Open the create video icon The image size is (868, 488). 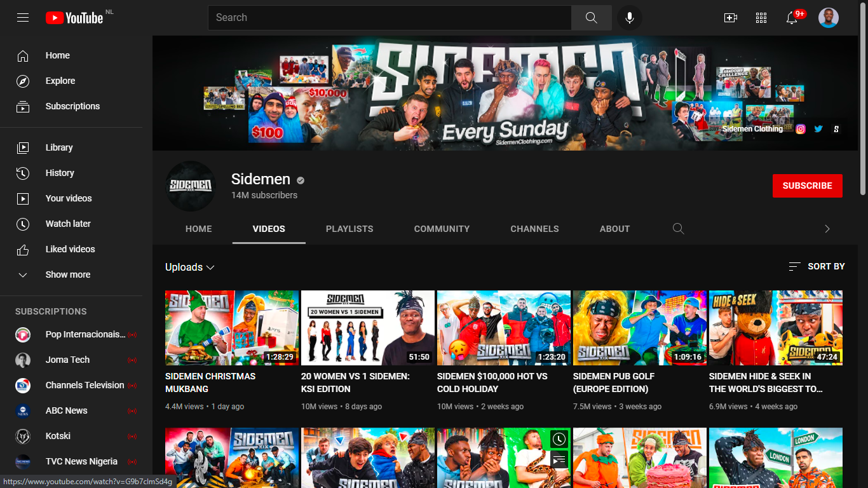coord(731,18)
